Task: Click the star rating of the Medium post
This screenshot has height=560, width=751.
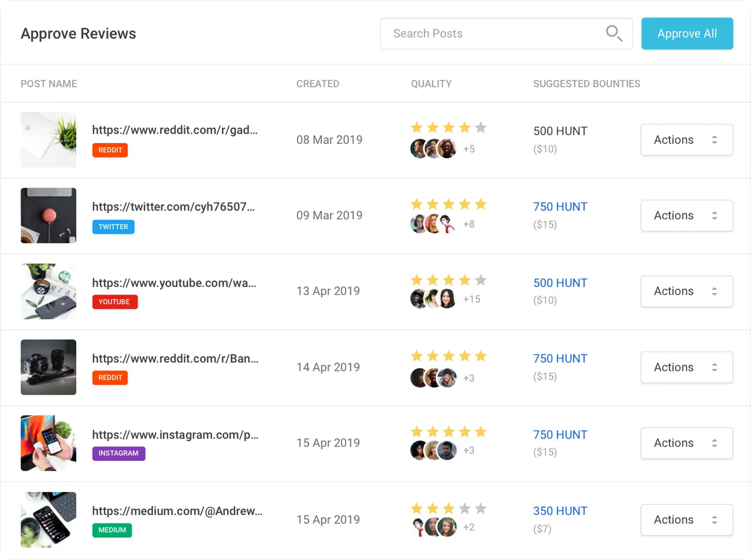Action: (x=449, y=508)
